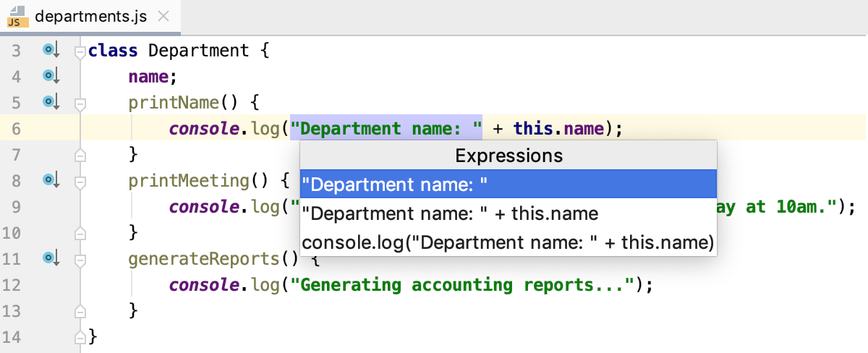
Task: Click the "this" keyword on line 6
Action: 534,129
